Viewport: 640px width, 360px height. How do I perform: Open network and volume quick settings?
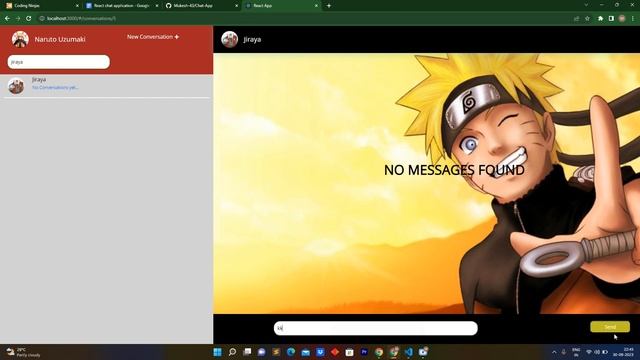[x=597, y=352]
